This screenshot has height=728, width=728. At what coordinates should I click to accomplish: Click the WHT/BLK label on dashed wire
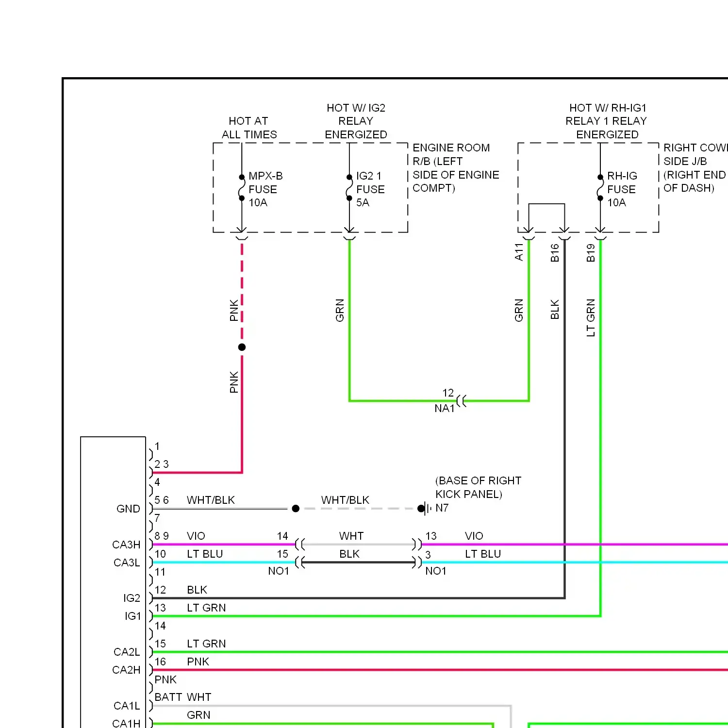click(345, 500)
